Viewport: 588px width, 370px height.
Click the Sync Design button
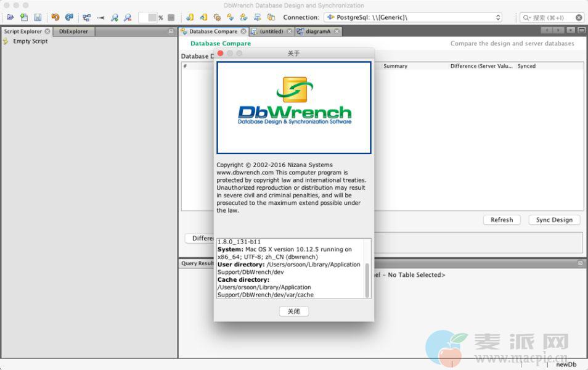(x=553, y=220)
